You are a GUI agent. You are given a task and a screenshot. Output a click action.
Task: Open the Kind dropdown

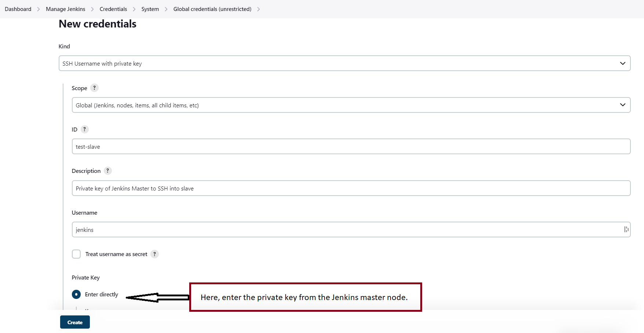tap(344, 63)
